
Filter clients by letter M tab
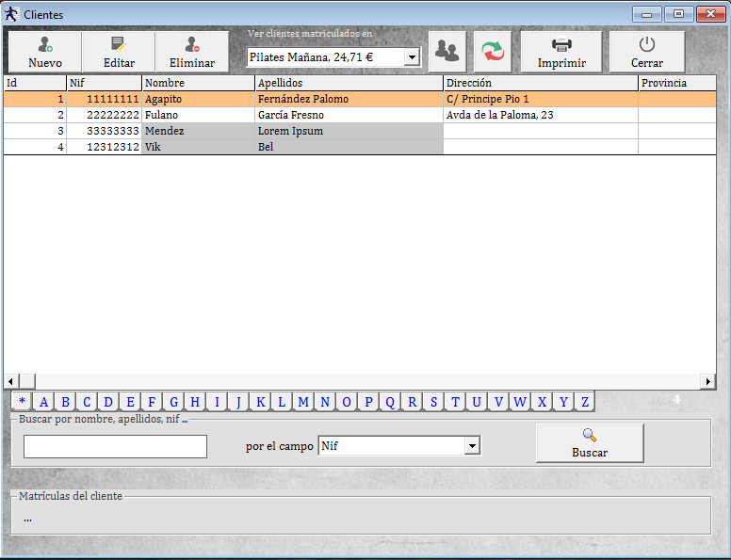tap(303, 402)
